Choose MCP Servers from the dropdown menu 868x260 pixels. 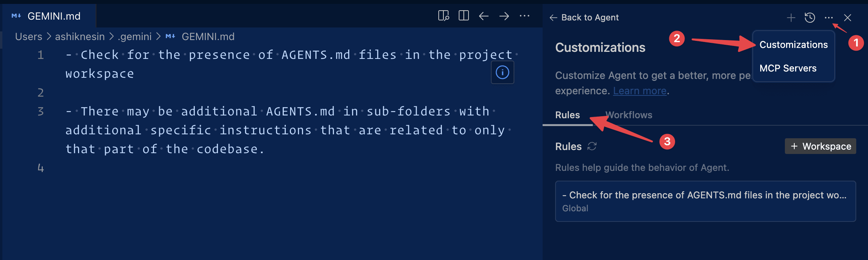[788, 68]
